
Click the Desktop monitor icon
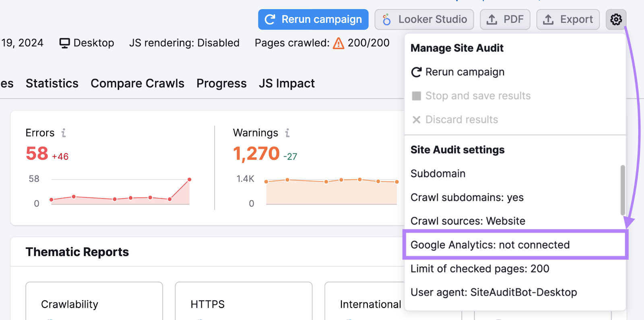click(x=64, y=43)
